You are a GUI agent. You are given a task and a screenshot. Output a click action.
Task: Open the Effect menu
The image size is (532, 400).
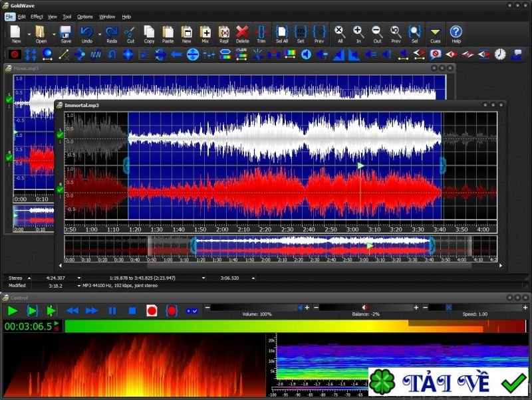tap(37, 16)
